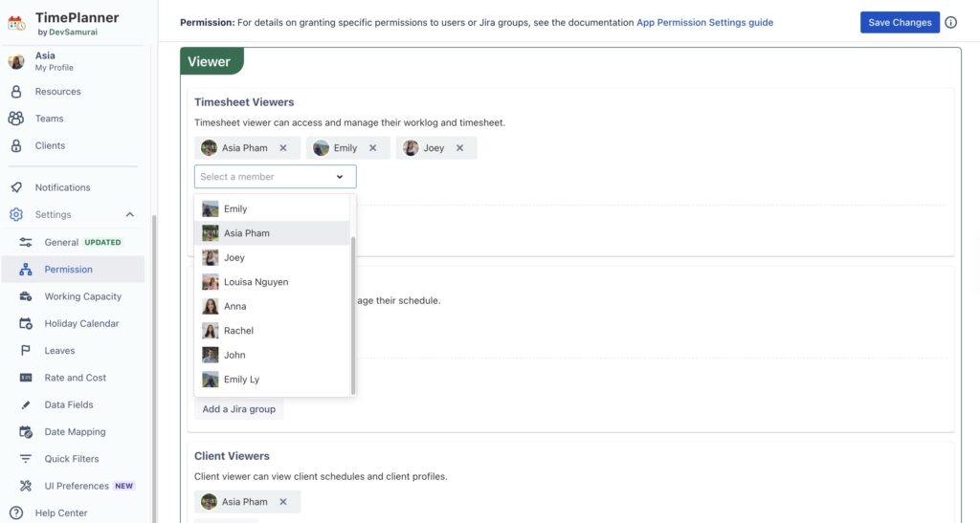This screenshot has width=980, height=523.
Task: Open the App Permission Settings guide link
Action: pyautogui.click(x=705, y=22)
